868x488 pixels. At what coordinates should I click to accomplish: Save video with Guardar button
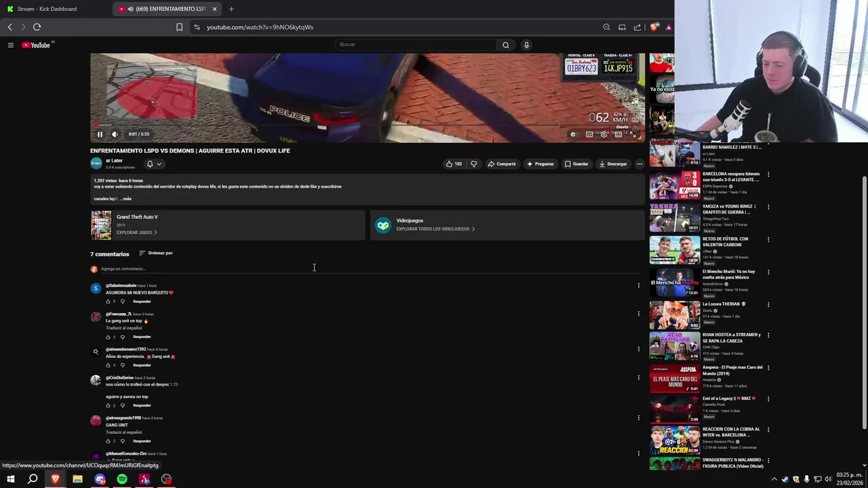tap(577, 164)
